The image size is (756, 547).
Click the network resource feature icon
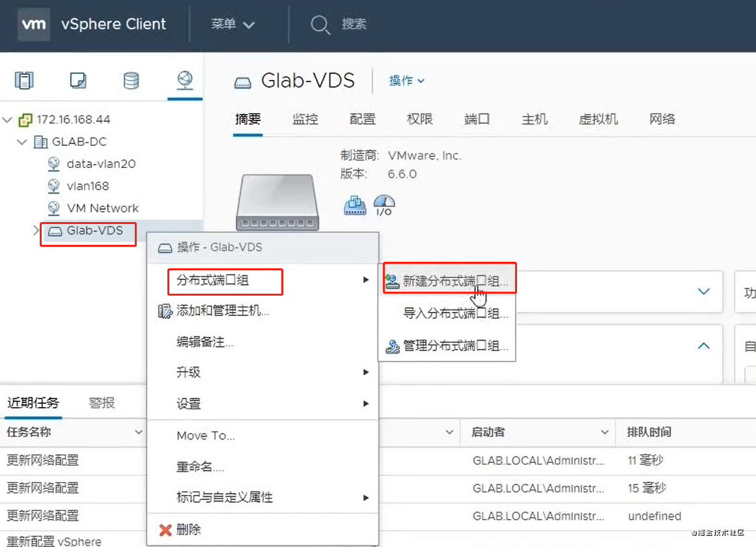(x=355, y=205)
